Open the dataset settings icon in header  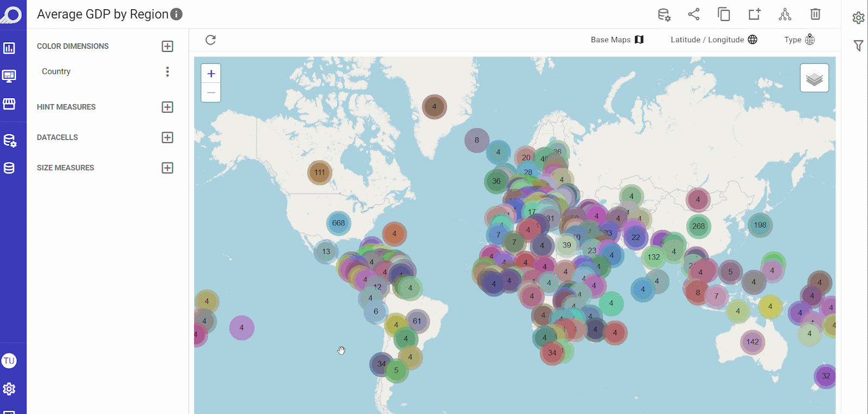(664, 15)
